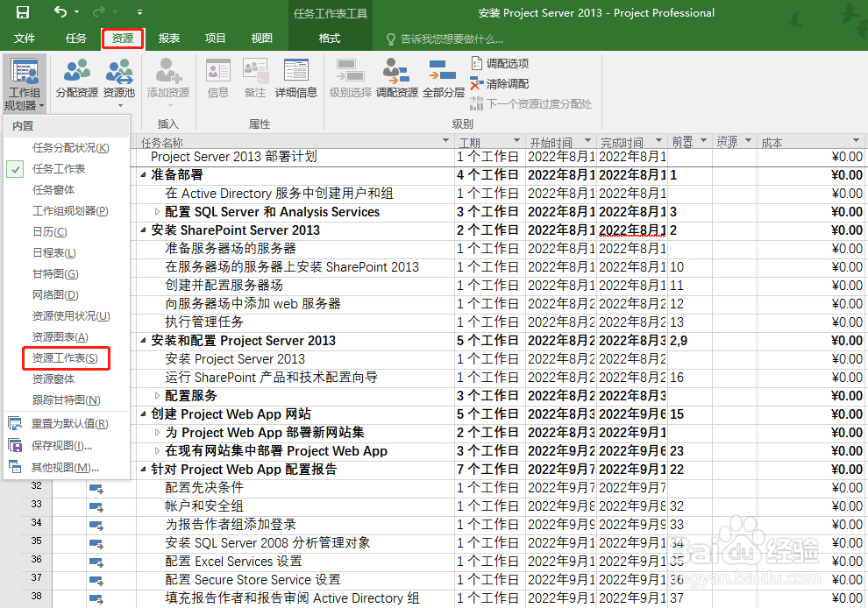Click 下一个资源过度分配处 button
868x608 pixels.
(530, 103)
